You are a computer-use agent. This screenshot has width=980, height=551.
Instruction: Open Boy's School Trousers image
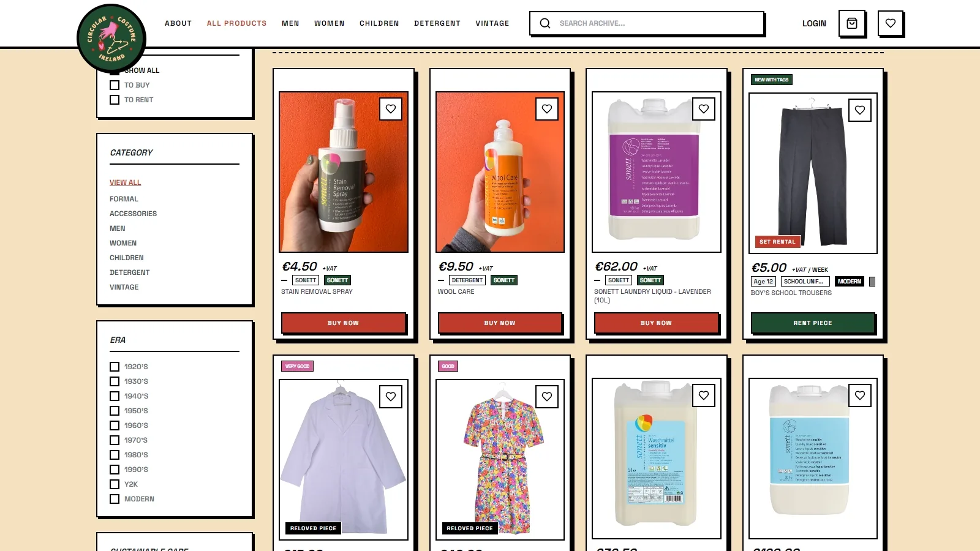[813, 173]
